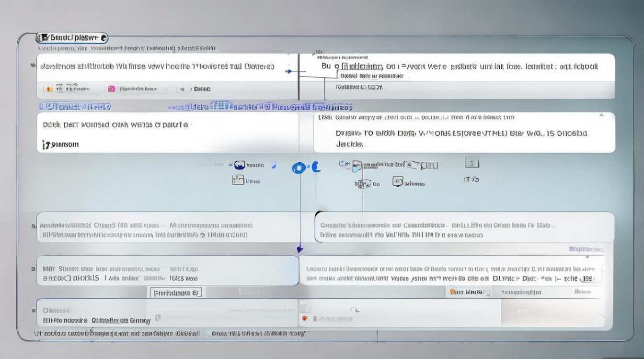Click the small blue music note icon
This screenshot has width=644, height=359.
(274, 165)
